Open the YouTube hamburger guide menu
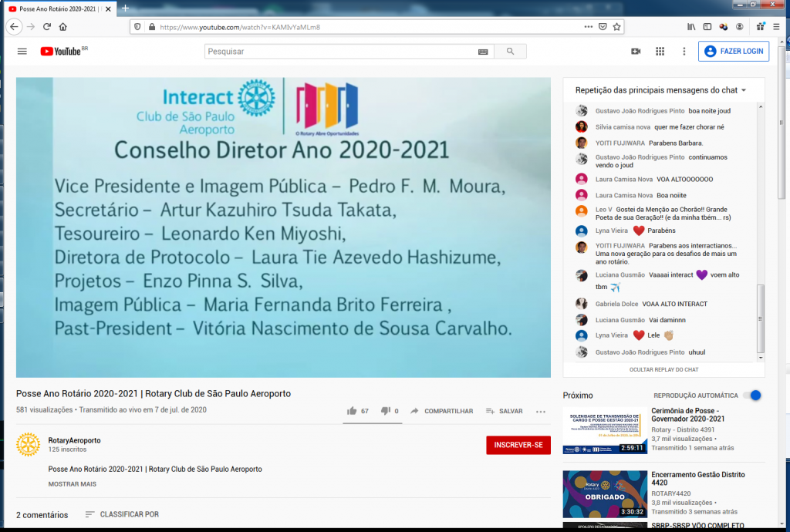Screen dimensions: 790x532 pos(22,52)
